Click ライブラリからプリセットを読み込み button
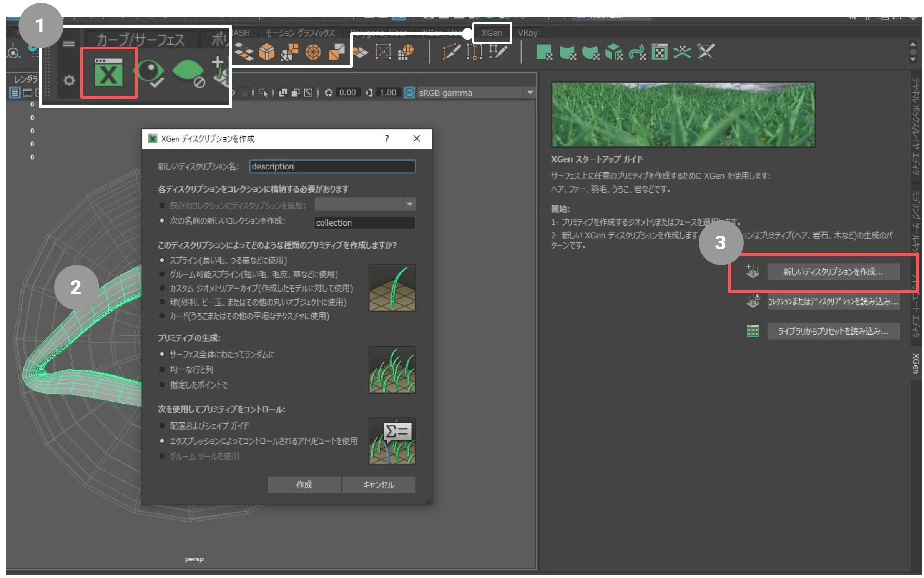Viewport: 924px width, 578px height. (x=833, y=331)
